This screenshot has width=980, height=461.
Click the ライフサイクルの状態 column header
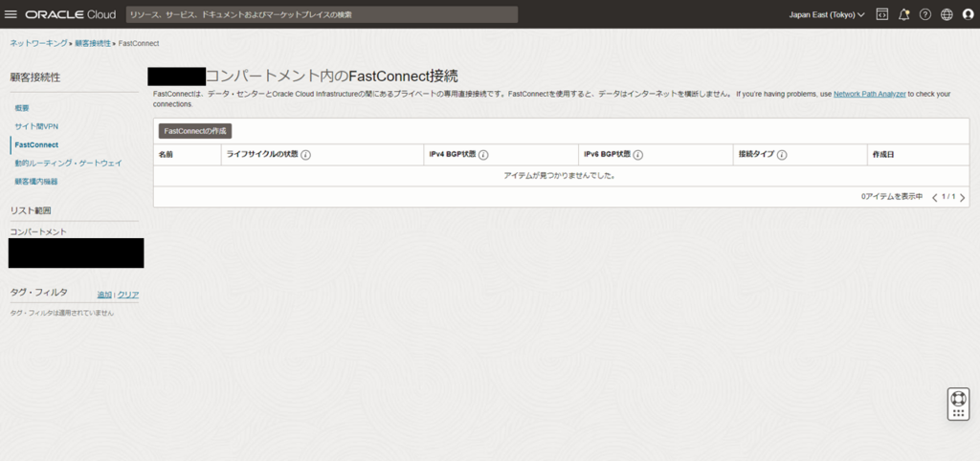point(262,154)
